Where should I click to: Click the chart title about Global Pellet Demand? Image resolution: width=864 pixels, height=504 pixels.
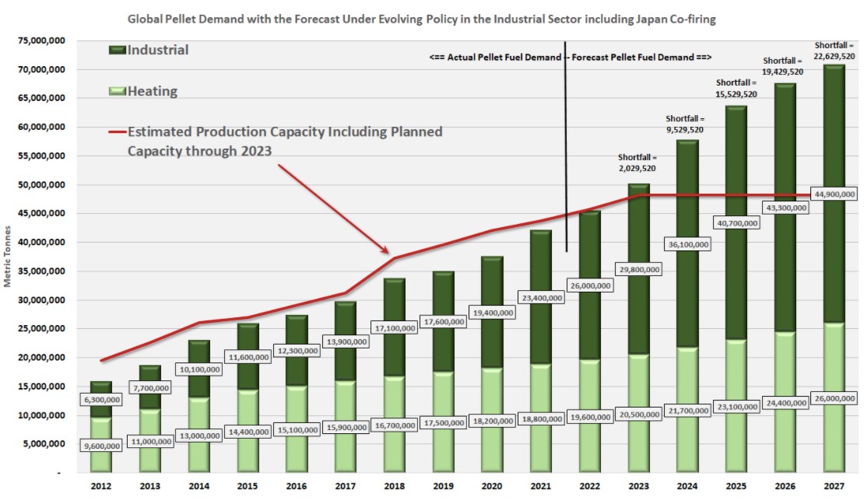(x=422, y=19)
